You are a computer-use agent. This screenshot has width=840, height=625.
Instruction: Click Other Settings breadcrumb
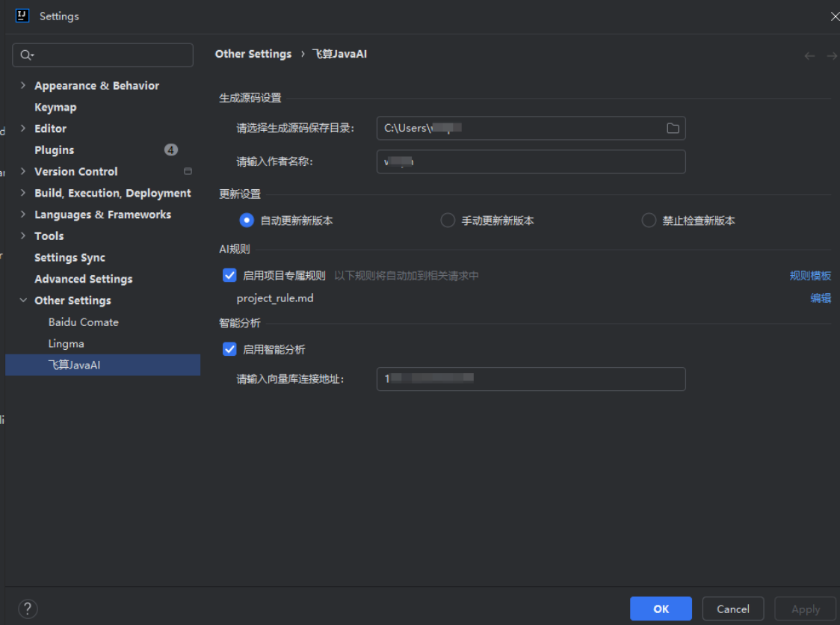[253, 54]
